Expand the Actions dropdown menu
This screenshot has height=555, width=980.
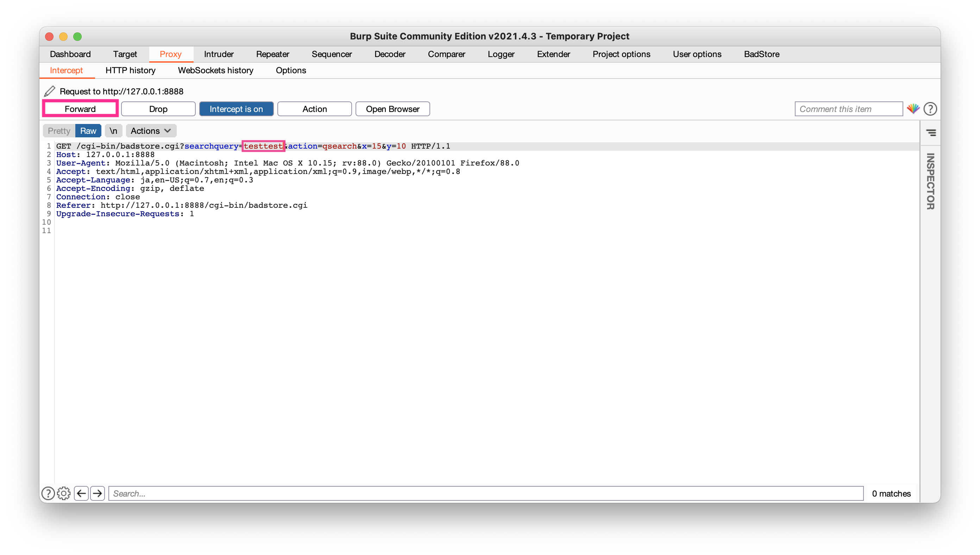click(x=151, y=131)
